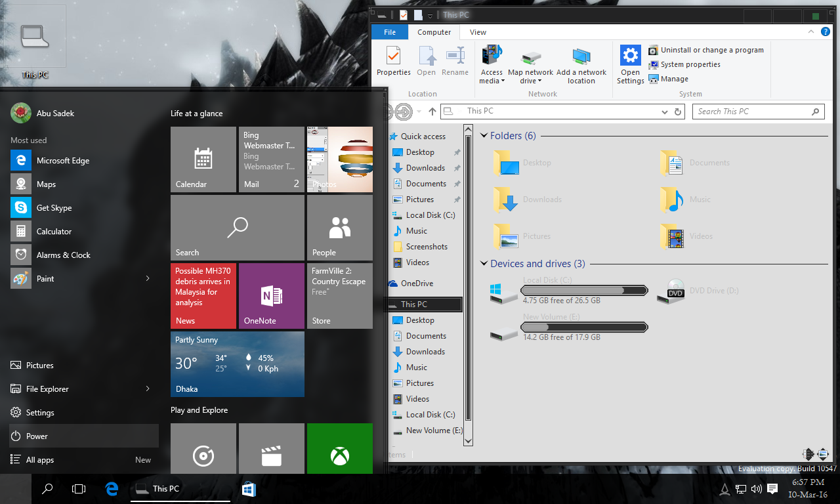This screenshot has height=504, width=840.
Task: Switch to large icons view in Explorer corner
Action: pos(822,454)
